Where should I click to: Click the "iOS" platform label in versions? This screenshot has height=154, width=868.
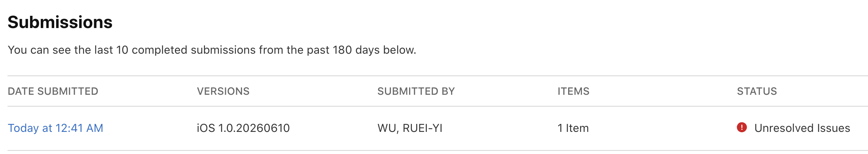pyautogui.click(x=206, y=128)
